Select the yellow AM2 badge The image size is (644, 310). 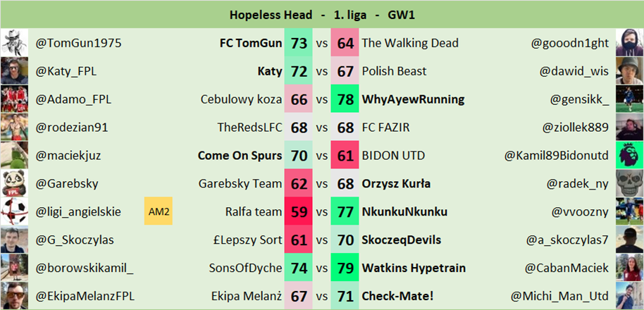159,211
